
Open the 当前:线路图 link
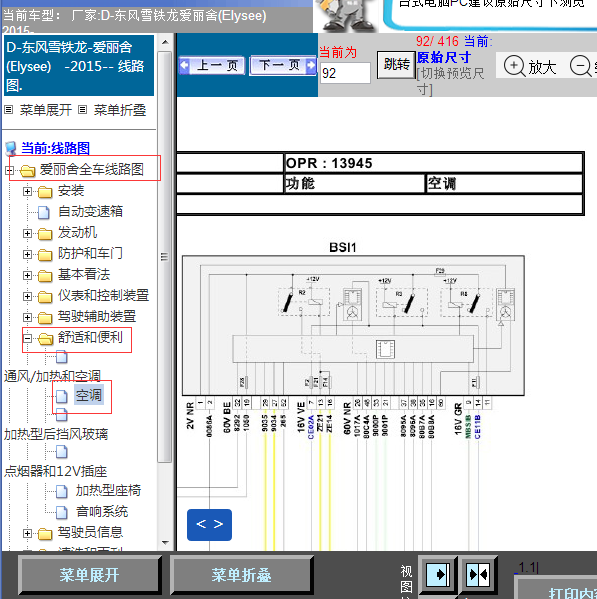pyautogui.click(x=55, y=148)
